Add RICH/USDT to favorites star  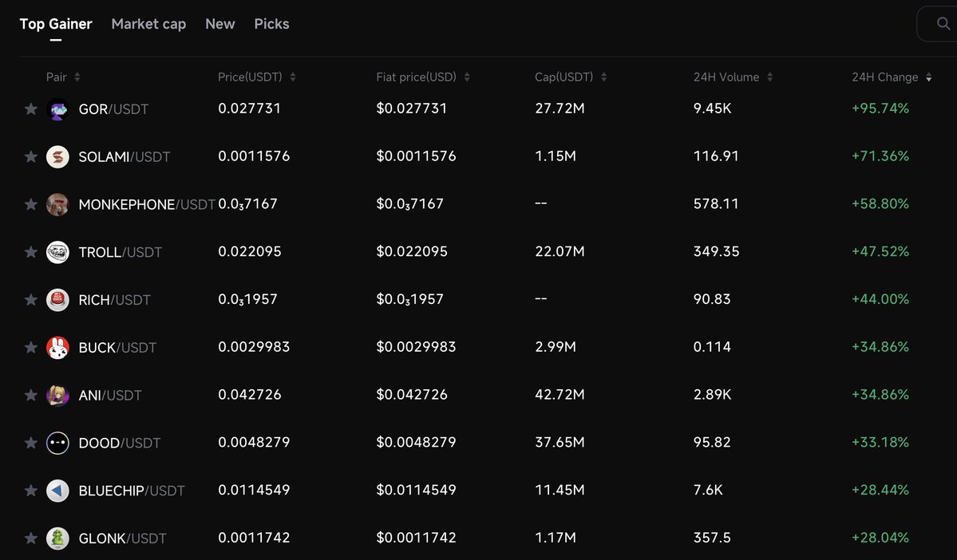[x=30, y=299]
